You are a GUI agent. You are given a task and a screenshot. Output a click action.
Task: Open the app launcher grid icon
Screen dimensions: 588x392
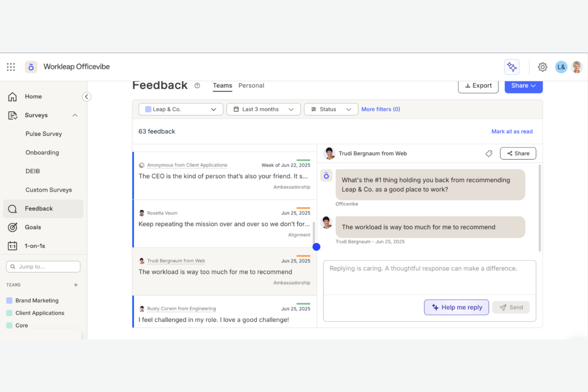[11, 67]
